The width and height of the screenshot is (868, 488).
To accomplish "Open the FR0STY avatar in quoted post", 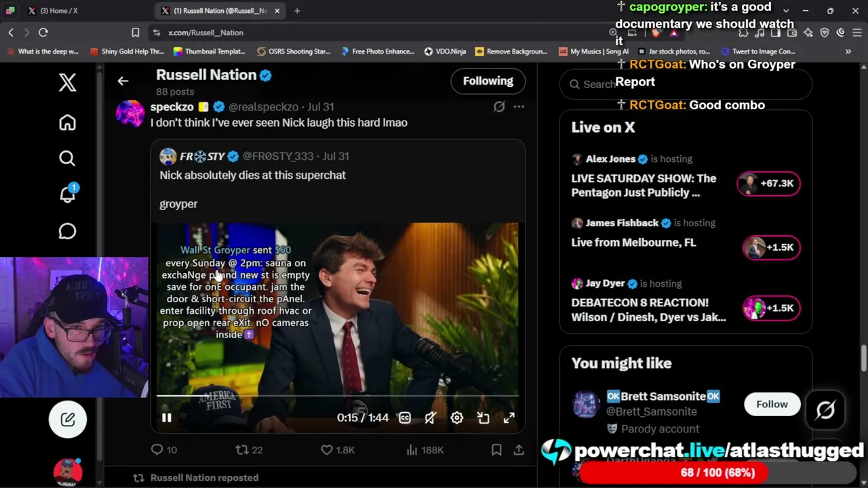I will click(x=167, y=157).
